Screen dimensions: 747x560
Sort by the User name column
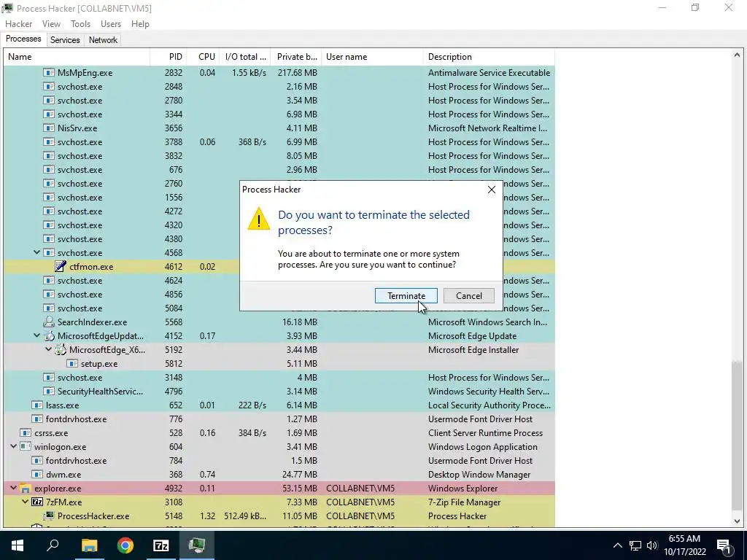pyautogui.click(x=372, y=57)
